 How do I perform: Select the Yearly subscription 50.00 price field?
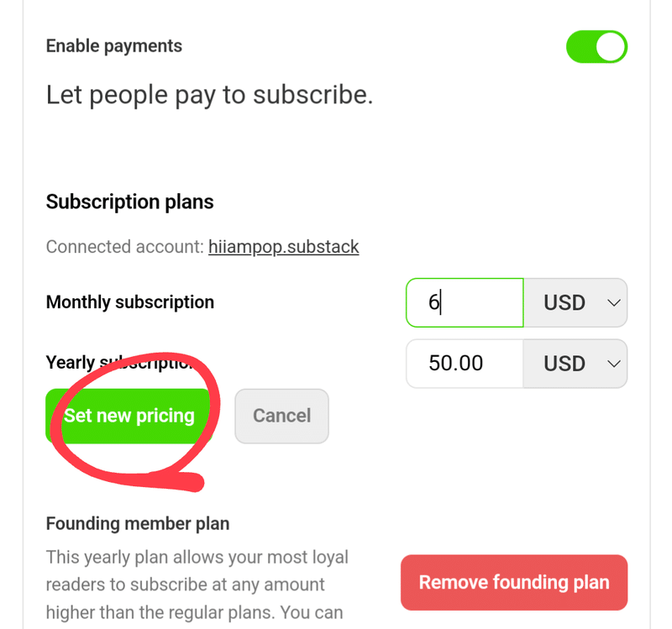point(465,364)
